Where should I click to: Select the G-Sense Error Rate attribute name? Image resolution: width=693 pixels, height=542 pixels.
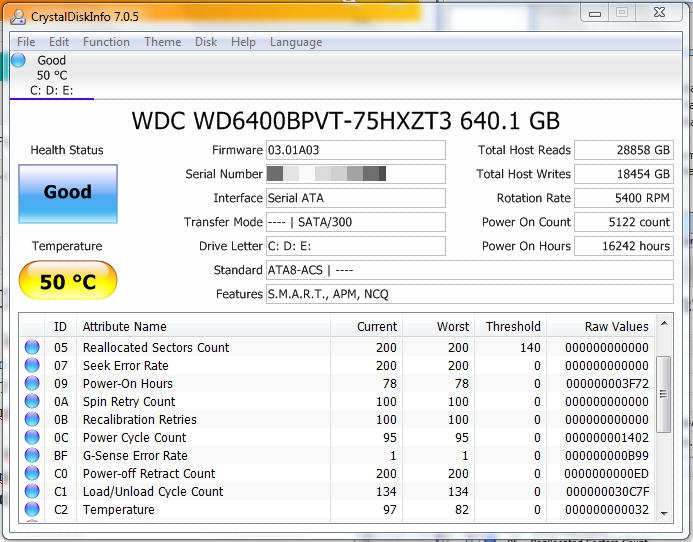pyautogui.click(x=135, y=455)
